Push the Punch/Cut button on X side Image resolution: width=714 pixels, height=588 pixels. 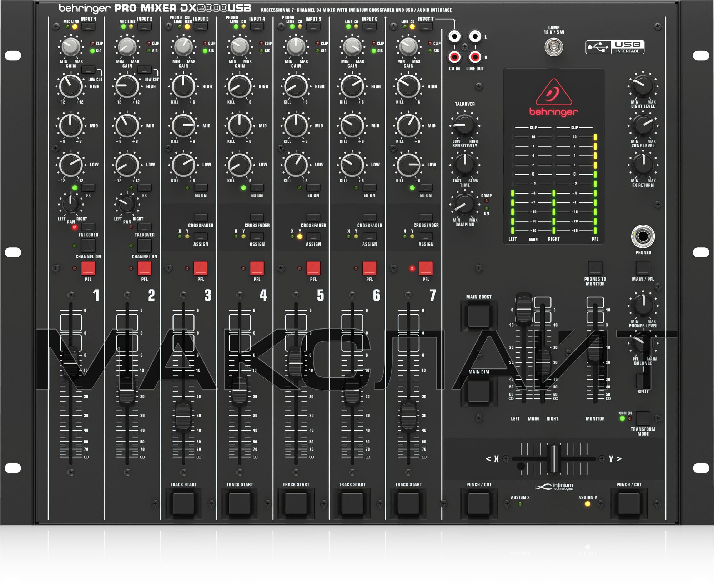pyautogui.click(x=479, y=503)
